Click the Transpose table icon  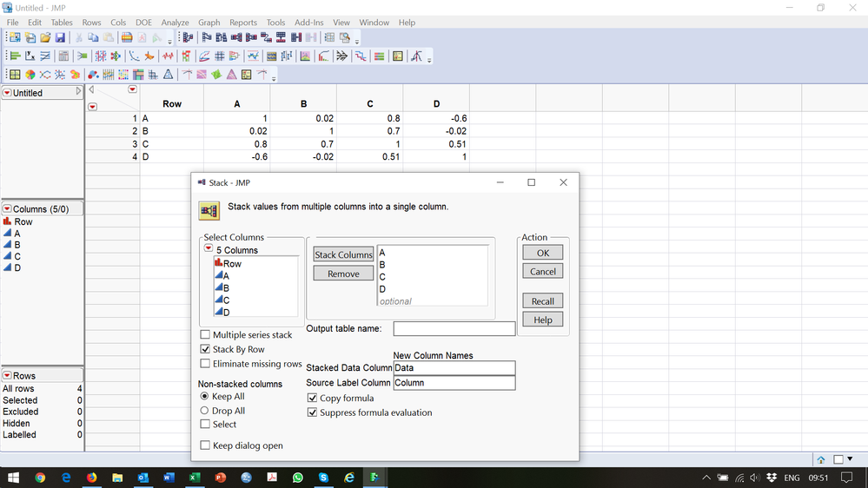[266, 37]
